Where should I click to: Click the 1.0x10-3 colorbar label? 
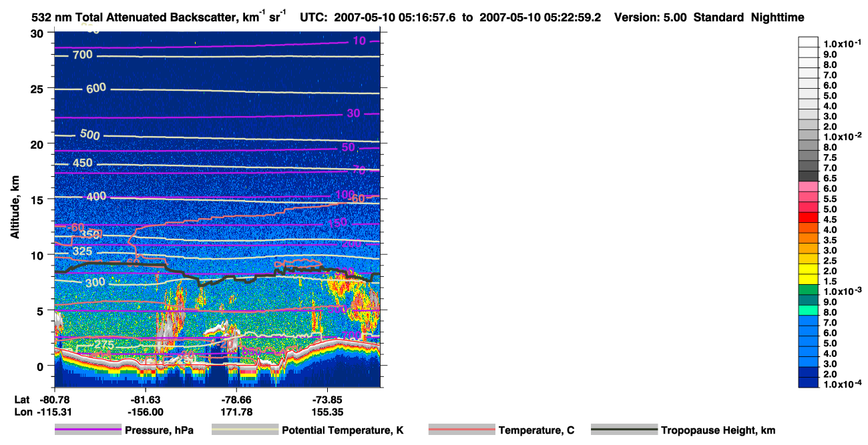(841, 292)
